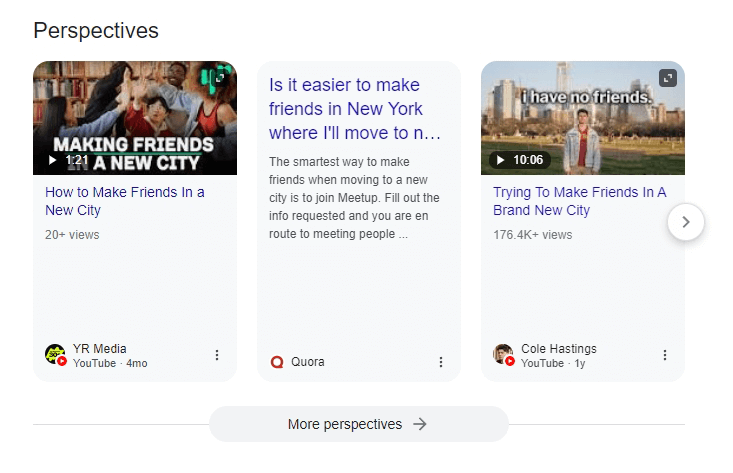Open Quora question about friends in New York
Screen dimensions: 733x473
pyautogui.click(x=355, y=109)
